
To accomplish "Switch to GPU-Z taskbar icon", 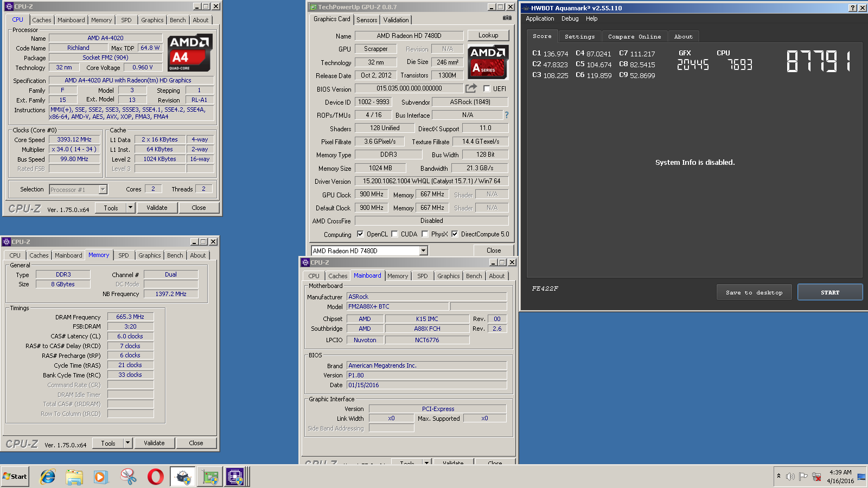I will [210, 477].
